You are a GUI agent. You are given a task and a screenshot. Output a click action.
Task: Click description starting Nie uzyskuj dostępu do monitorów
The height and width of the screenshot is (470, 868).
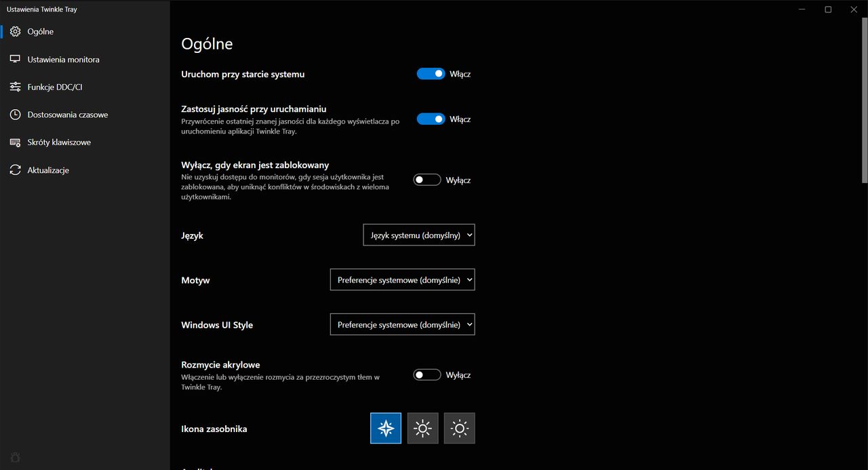pyautogui.click(x=285, y=187)
